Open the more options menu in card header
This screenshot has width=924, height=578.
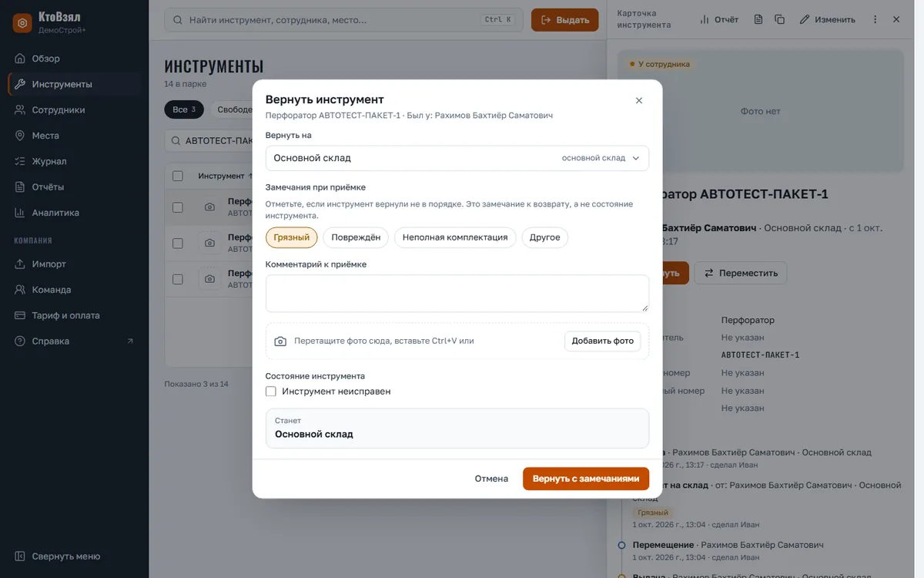pos(875,19)
